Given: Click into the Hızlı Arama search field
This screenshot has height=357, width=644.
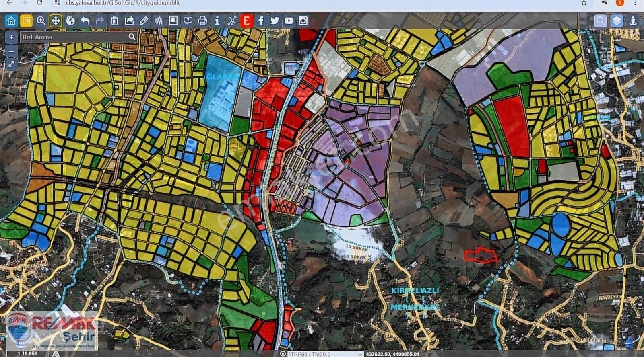Looking at the screenshot, I should click(x=74, y=37).
